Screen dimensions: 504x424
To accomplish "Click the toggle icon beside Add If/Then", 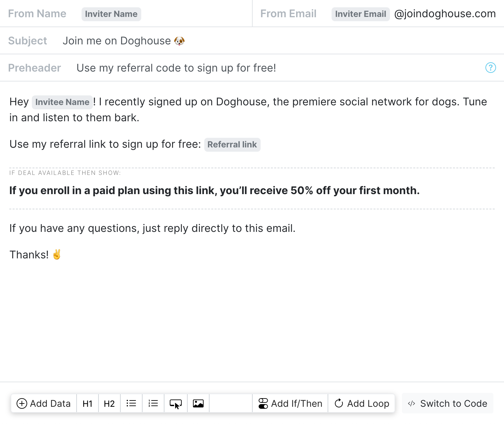I will 262,403.
